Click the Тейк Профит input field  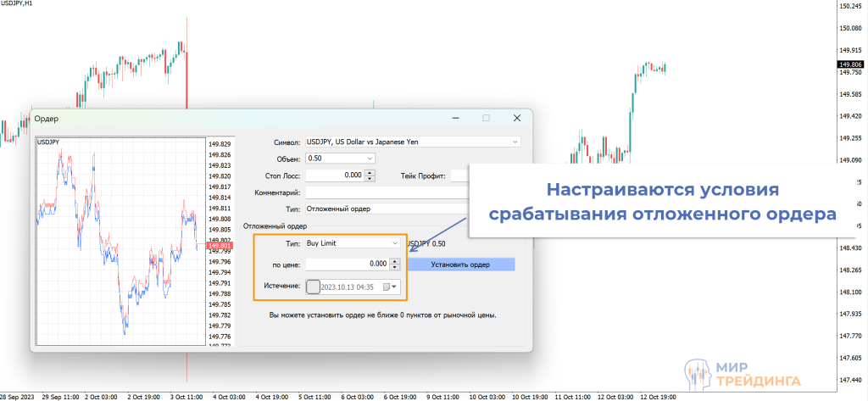[459, 175]
